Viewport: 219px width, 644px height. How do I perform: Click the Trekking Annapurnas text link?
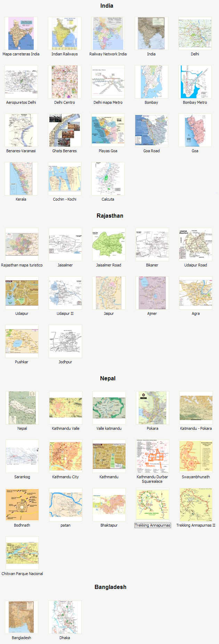pos(152,525)
